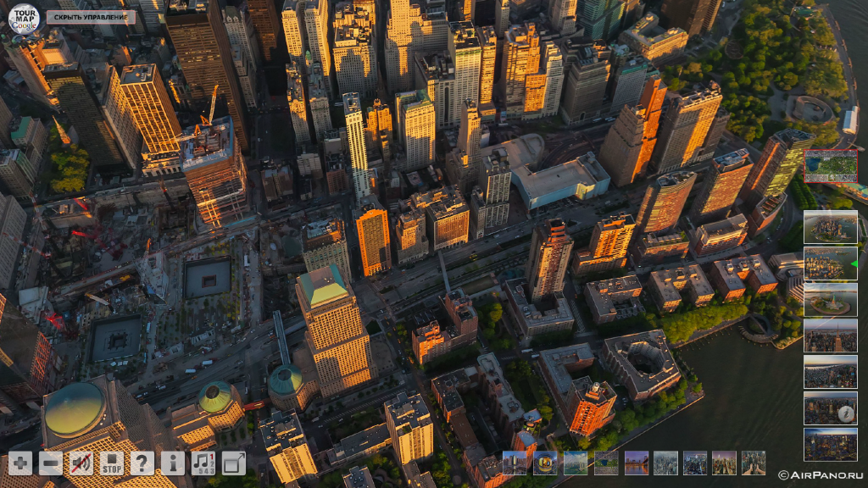Select the round yellow fisheye thumbnail in bottom strip
868x488 pixels.
click(545, 463)
